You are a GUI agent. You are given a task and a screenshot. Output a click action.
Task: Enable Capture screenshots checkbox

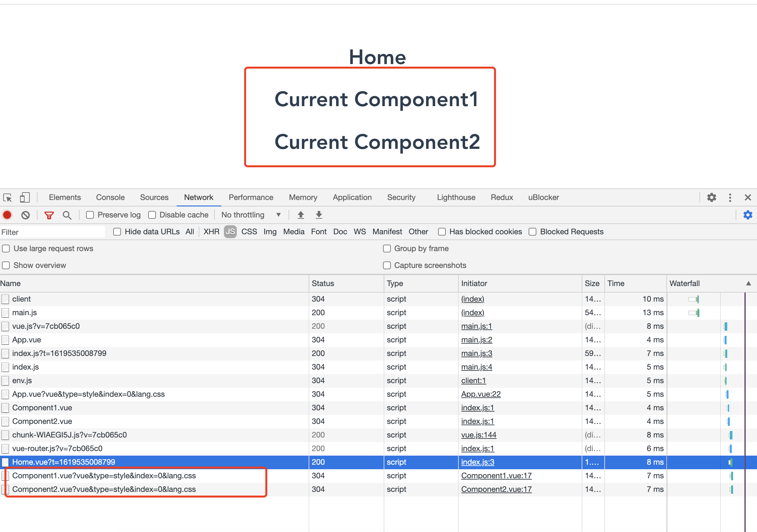click(387, 265)
